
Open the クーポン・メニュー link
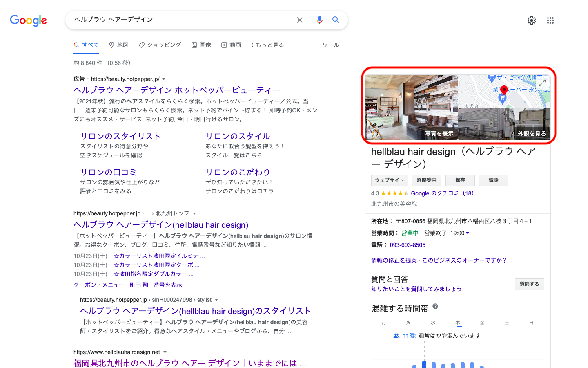click(x=99, y=285)
